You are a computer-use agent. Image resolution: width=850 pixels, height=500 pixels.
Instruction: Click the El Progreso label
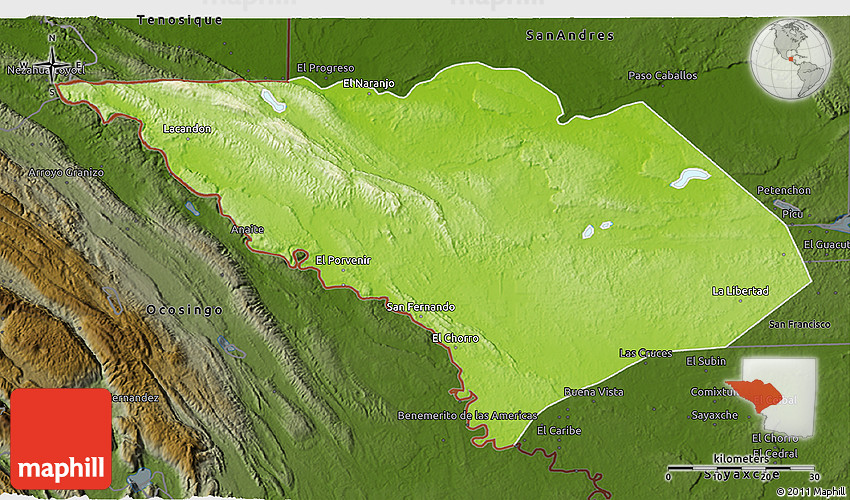(325, 68)
